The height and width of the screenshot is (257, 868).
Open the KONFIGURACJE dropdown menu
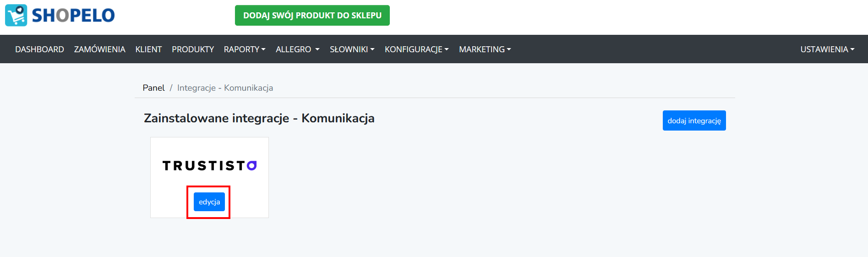pos(417,49)
